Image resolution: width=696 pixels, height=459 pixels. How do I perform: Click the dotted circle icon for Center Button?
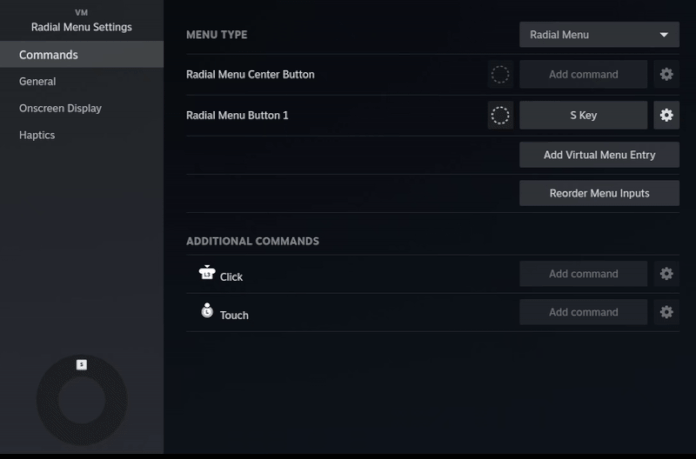500,74
